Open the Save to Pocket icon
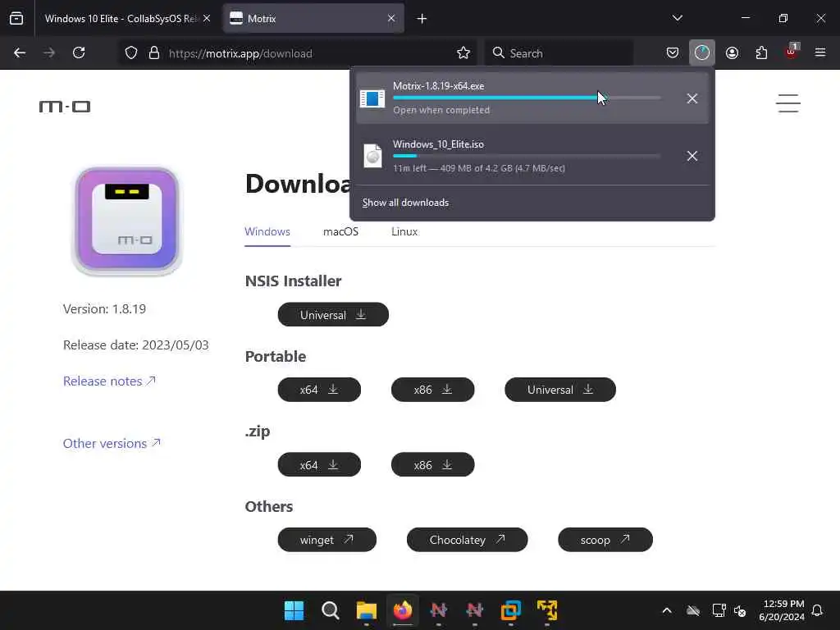The height and width of the screenshot is (630, 840). (x=673, y=53)
